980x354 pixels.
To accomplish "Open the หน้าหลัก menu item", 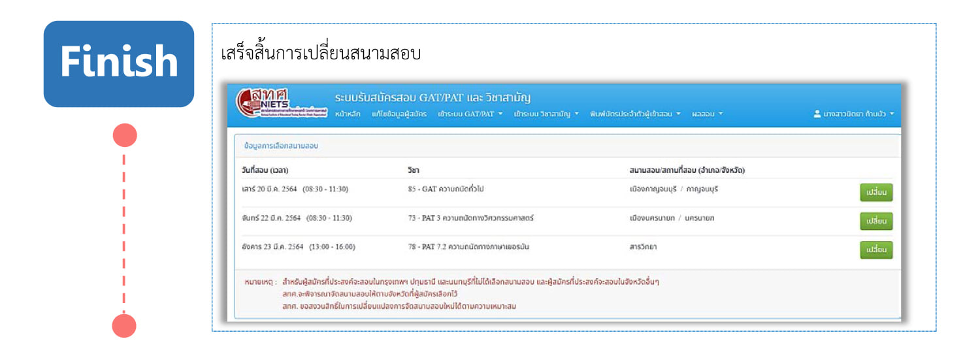I will [x=348, y=114].
